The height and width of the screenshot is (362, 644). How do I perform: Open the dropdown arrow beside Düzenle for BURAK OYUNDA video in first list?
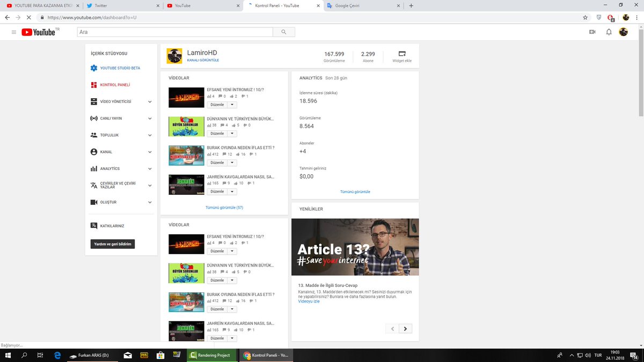(232, 162)
